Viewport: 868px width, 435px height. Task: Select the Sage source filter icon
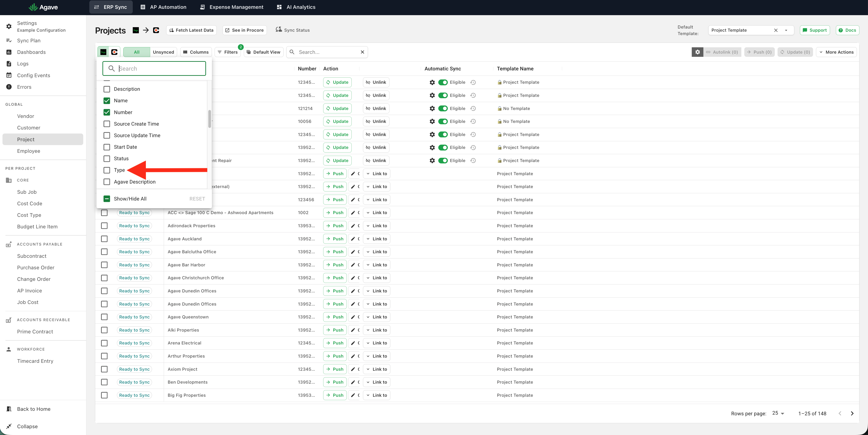(103, 52)
